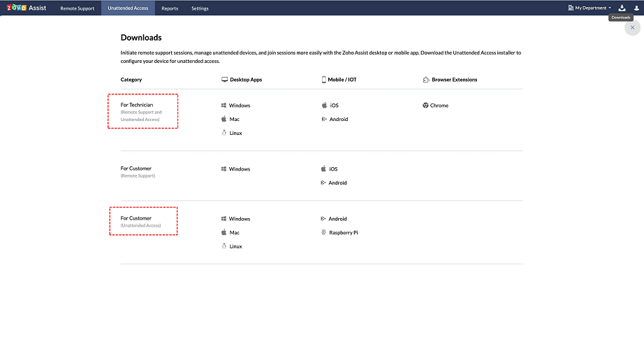Click the Zoho Assist logo
Viewport: 644px width, 337px height.
coord(27,8)
